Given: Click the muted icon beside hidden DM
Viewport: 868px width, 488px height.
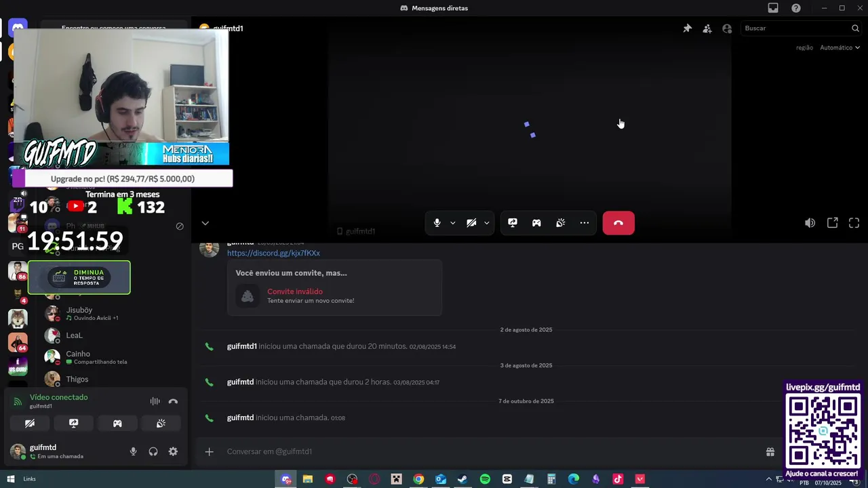Looking at the screenshot, I should (180, 226).
